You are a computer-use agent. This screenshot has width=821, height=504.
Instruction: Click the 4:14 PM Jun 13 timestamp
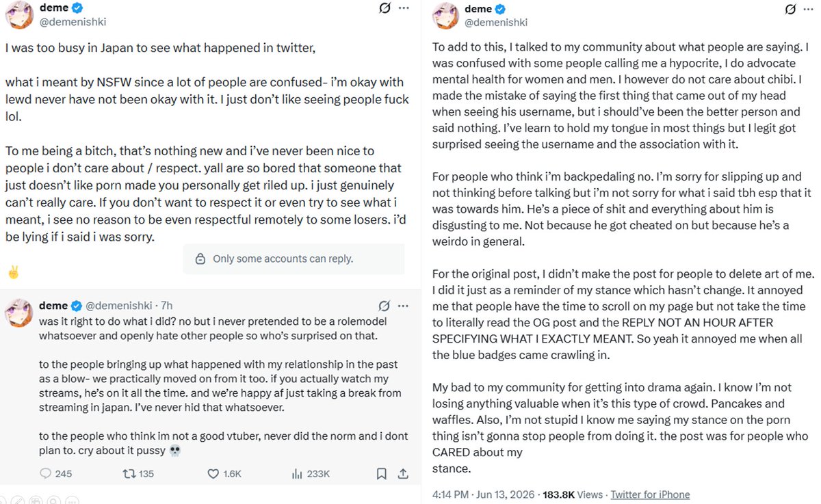(x=482, y=494)
